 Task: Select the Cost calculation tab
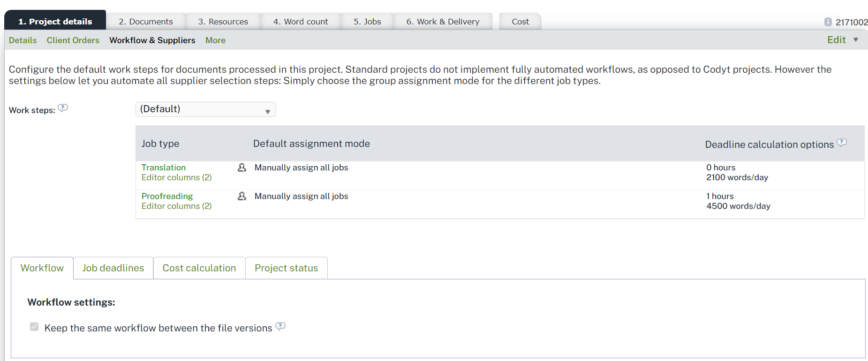(x=199, y=268)
